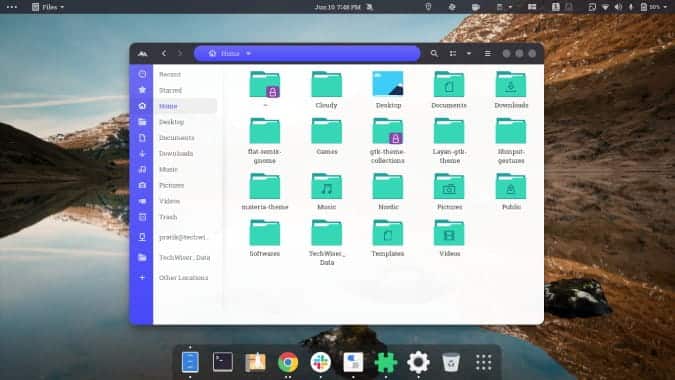Click the plus icon for Other Locations
The image size is (675, 380).
(x=142, y=278)
